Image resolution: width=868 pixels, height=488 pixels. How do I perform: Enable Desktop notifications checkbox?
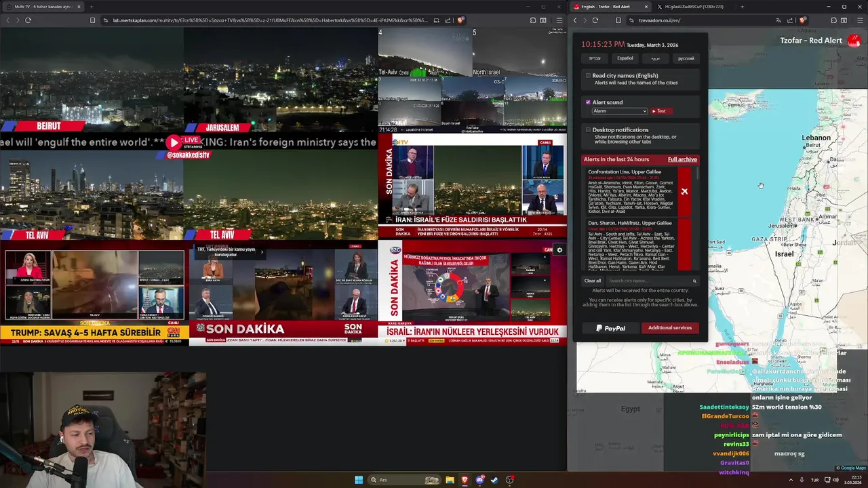pos(588,129)
